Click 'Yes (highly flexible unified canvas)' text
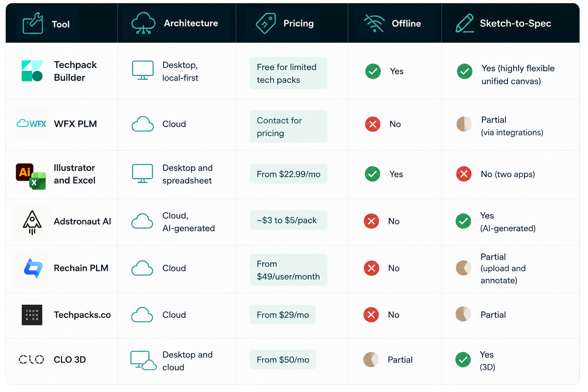588x392 pixels. point(518,75)
